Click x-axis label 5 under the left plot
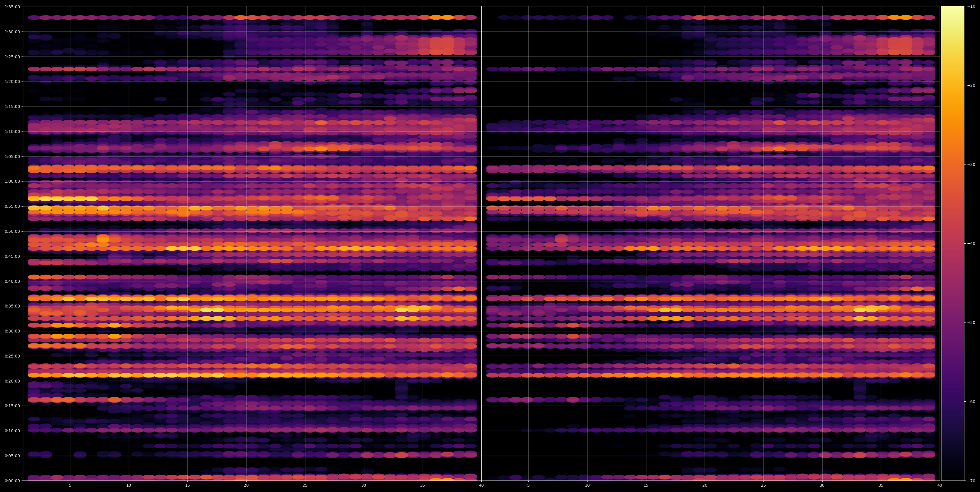The height and width of the screenshot is (492, 980). [70, 485]
